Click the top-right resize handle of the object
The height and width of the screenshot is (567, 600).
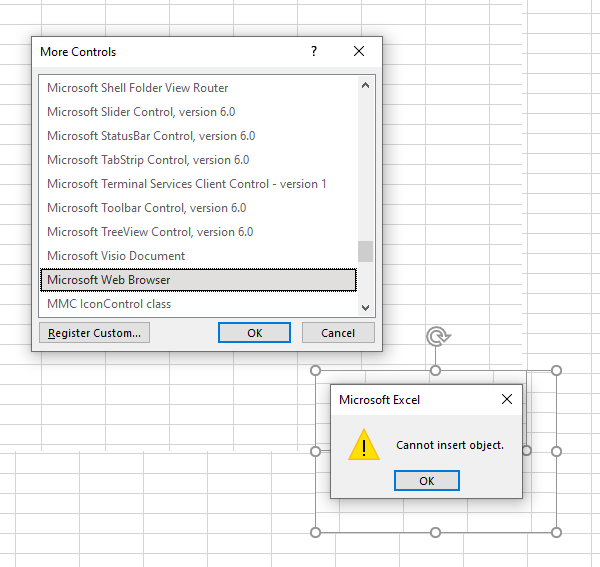coord(556,370)
